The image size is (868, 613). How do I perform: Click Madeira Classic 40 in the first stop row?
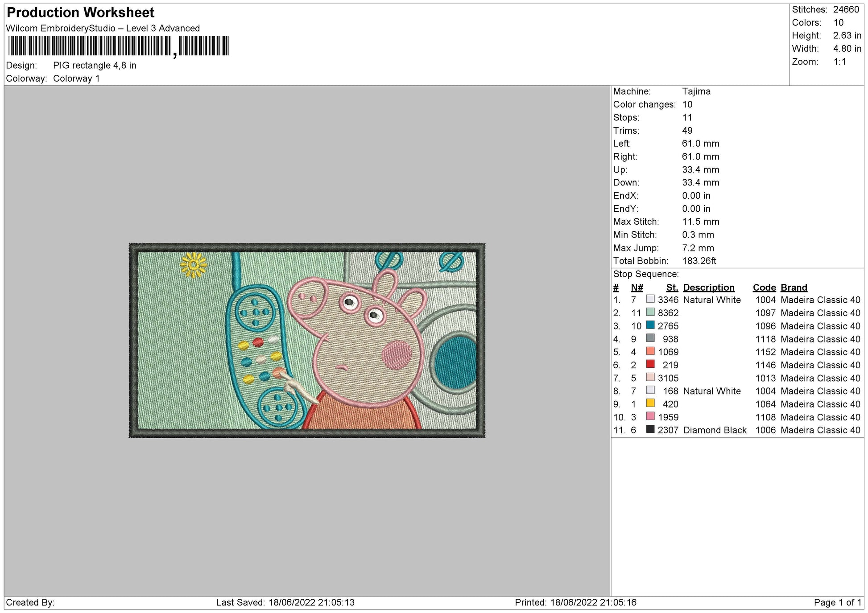(x=819, y=300)
